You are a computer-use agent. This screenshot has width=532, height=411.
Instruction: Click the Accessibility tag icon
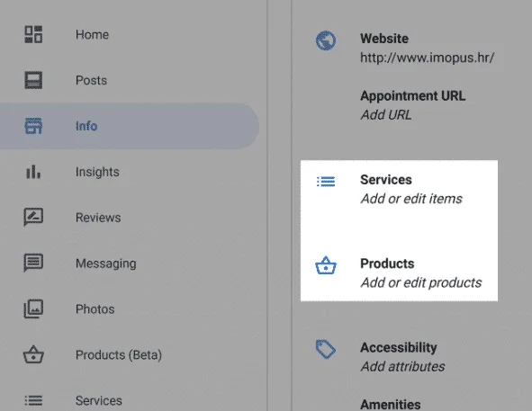325,349
